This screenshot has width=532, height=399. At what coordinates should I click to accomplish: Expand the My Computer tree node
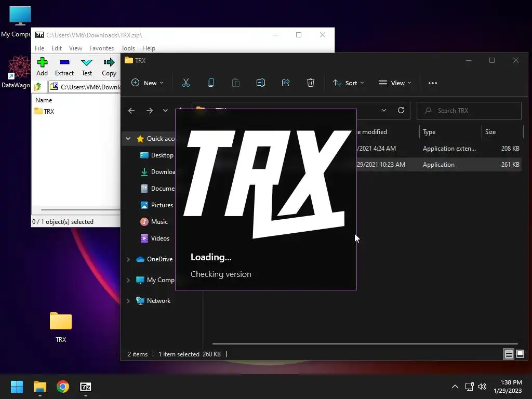click(128, 280)
